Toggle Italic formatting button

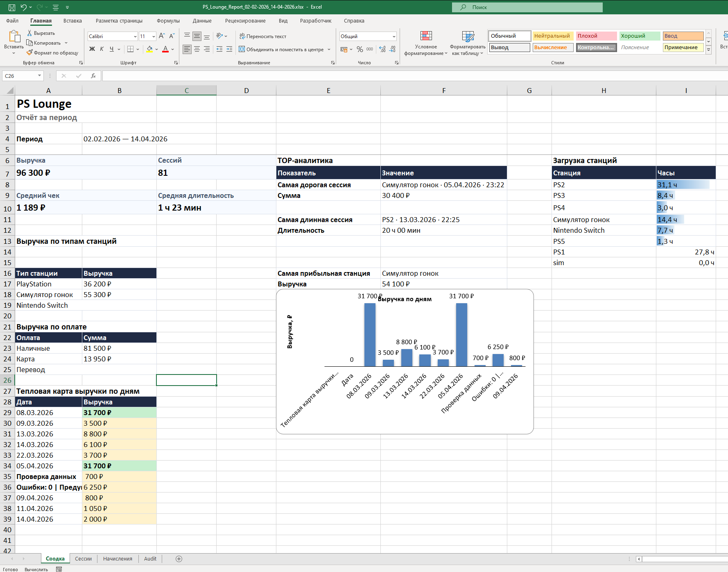pyautogui.click(x=102, y=49)
